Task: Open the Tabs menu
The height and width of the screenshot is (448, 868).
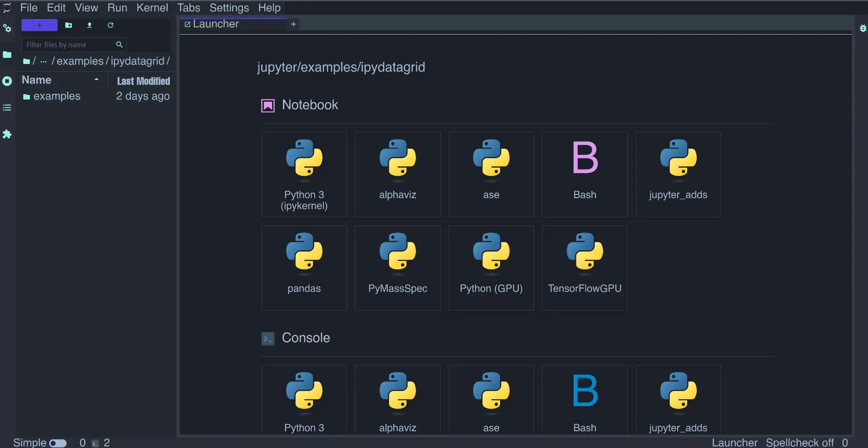Action: point(188,8)
